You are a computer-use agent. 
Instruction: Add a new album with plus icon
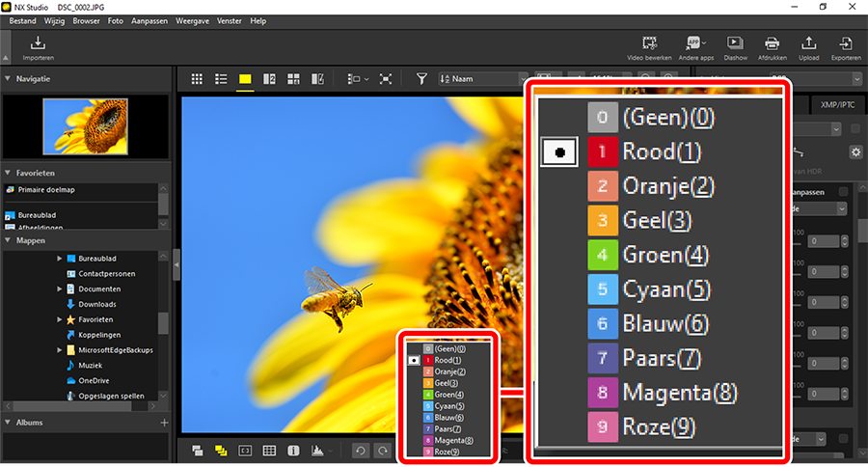pyautogui.click(x=164, y=423)
